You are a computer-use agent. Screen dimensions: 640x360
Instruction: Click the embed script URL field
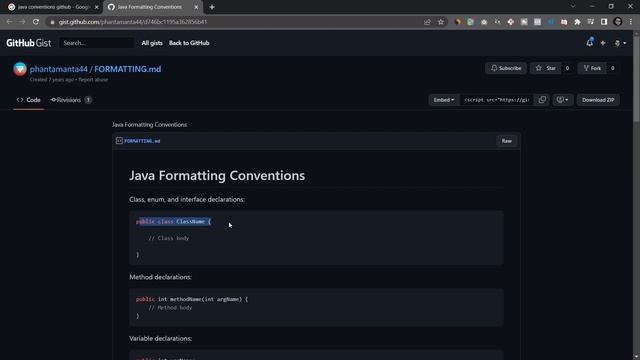pos(497,100)
